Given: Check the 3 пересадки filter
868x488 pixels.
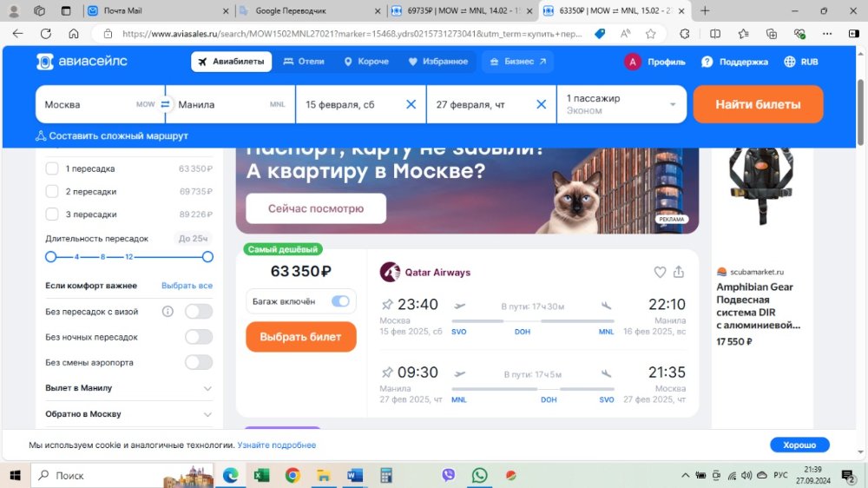Looking at the screenshot, I should click(x=52, y=214).
